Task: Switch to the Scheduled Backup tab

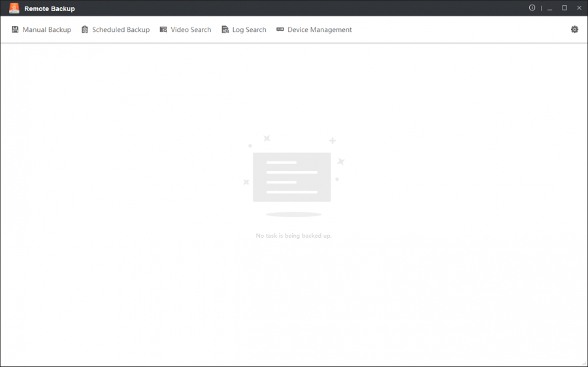Action: coord(116,29)
